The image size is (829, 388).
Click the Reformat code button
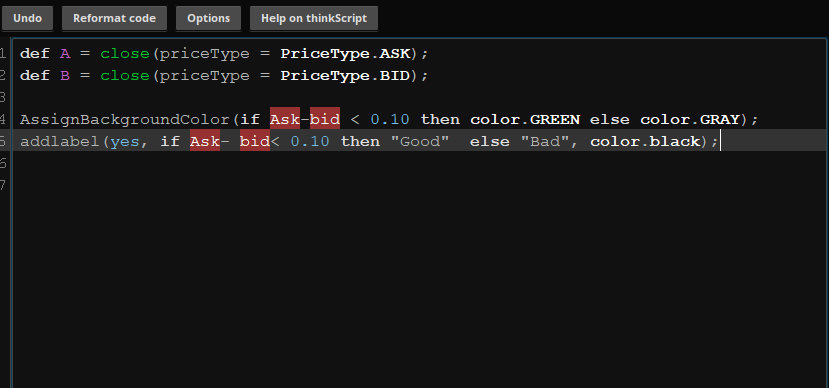pos(114,19)
